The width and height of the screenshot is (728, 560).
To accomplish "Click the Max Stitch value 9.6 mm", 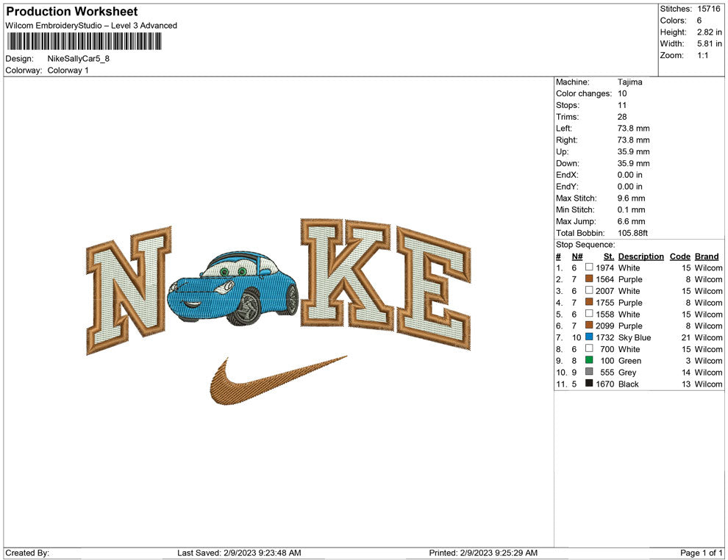I will (631, 198).
